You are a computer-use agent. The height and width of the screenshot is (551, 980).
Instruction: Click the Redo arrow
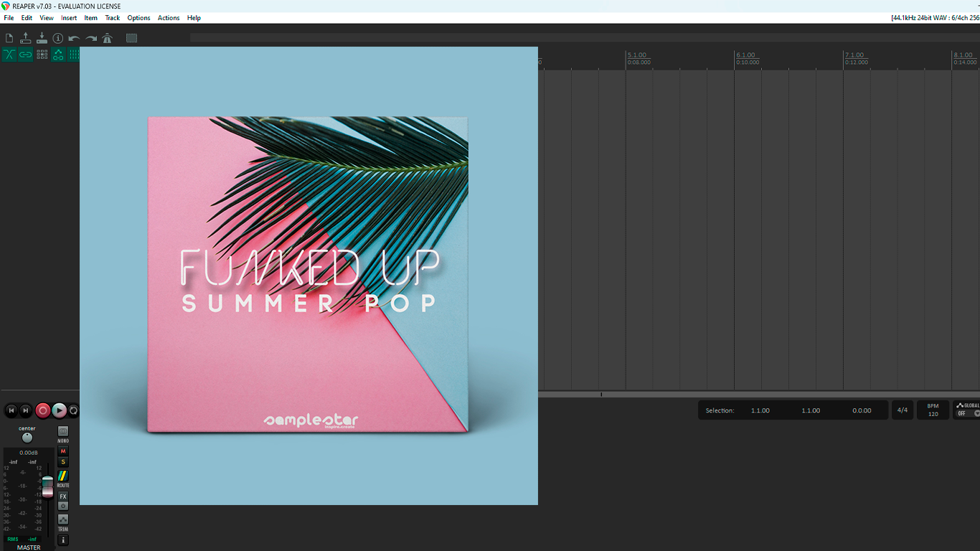pyautogui.click(x=91, y=39)
